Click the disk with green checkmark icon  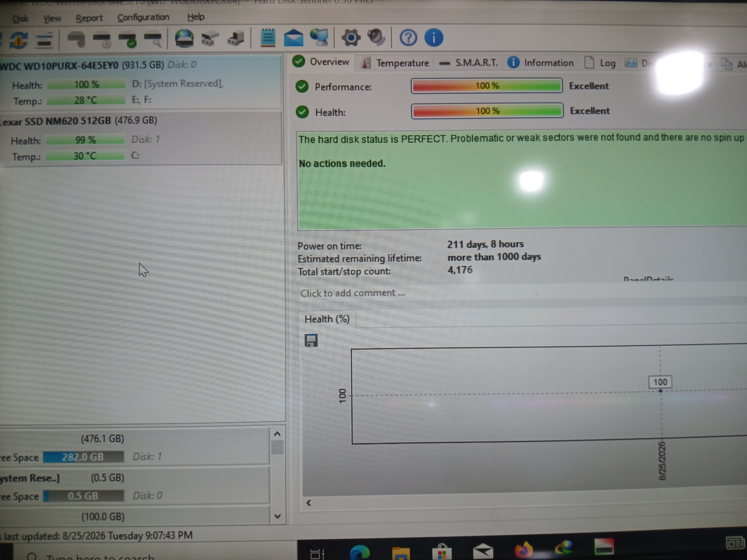(x=128, y=39)
